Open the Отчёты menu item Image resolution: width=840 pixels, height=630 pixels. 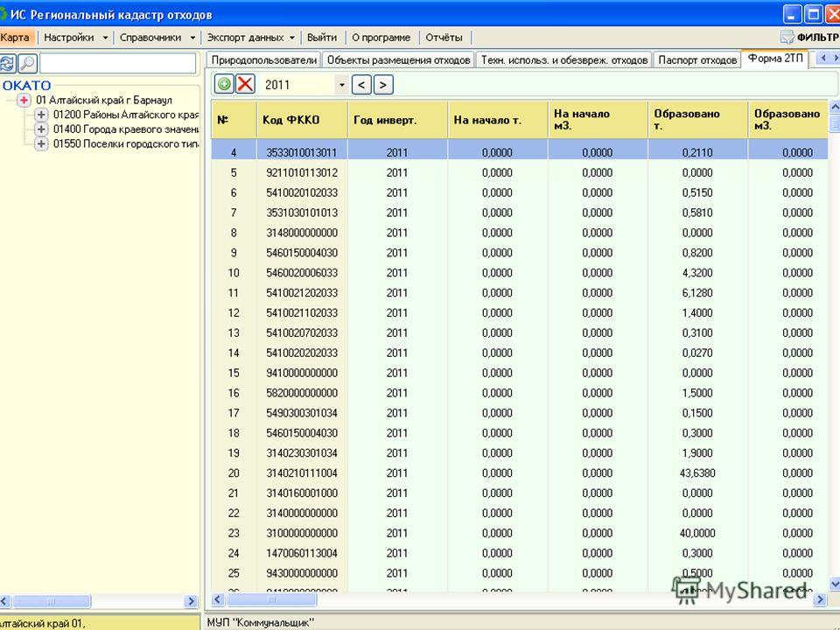[444, 38]
